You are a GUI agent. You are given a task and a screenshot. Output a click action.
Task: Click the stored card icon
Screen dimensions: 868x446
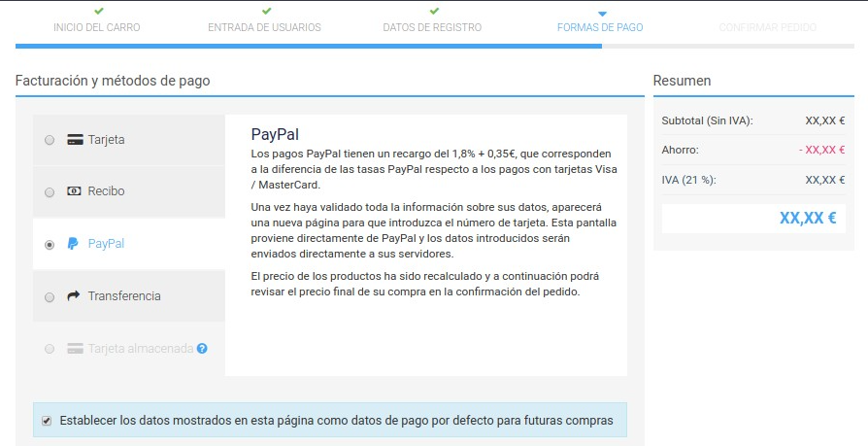(75, 349)
